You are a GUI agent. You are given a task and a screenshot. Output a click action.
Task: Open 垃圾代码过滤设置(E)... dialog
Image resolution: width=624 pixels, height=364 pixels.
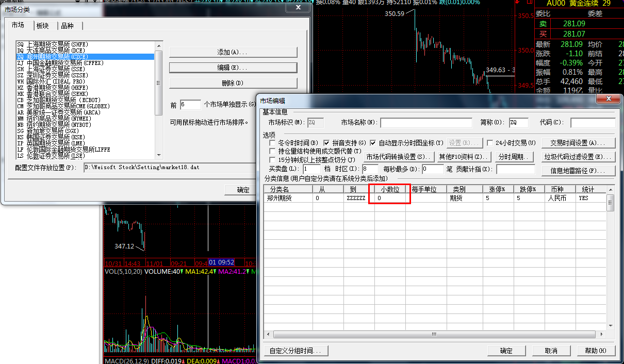pos(580,157)
